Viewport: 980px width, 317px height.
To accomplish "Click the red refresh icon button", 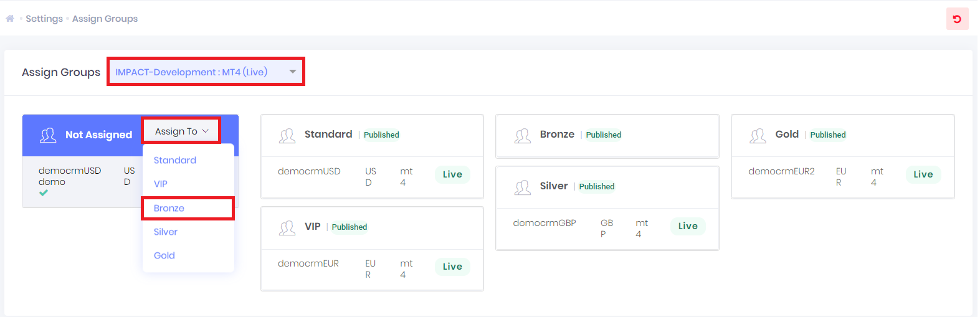I will (x=957, y=19).
